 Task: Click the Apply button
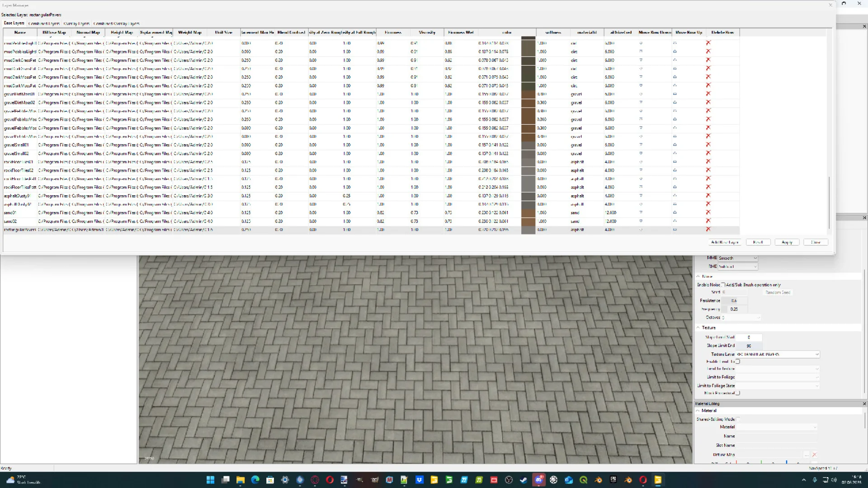click(x=787, y=242)
